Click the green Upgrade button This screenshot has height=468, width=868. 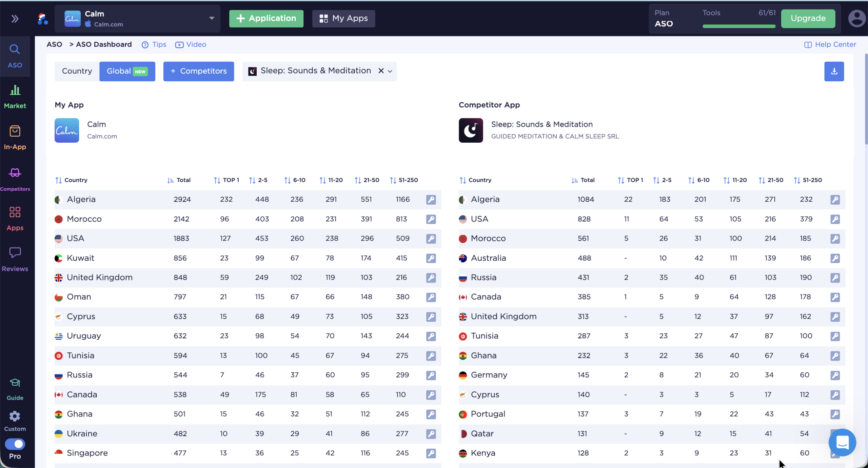pos(808,18)
